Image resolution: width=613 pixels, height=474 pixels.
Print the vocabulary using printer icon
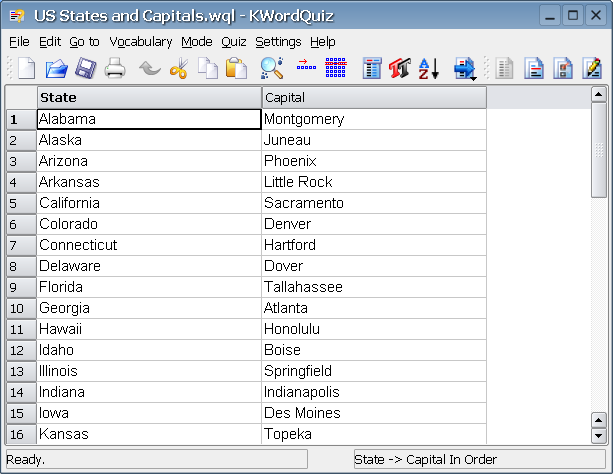(x=115, y=68)
